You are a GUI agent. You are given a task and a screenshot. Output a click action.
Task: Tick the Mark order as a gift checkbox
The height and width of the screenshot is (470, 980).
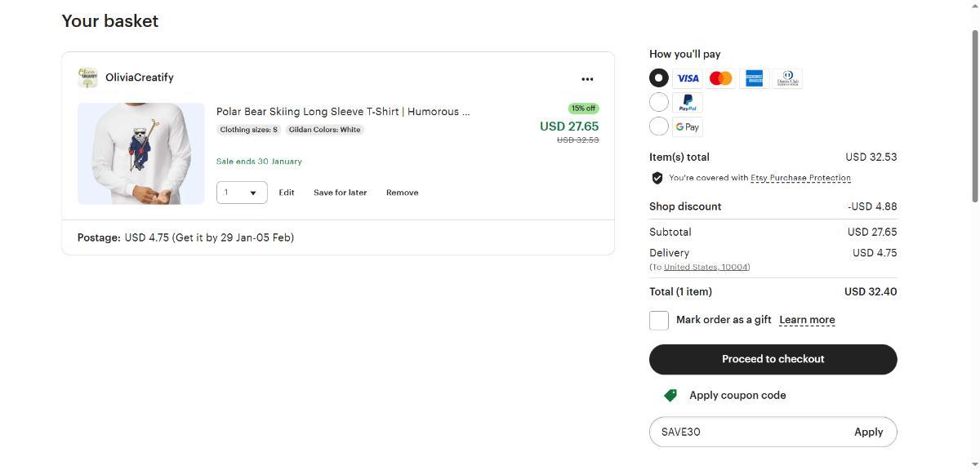pyautogui.click(x=659, y=320)
